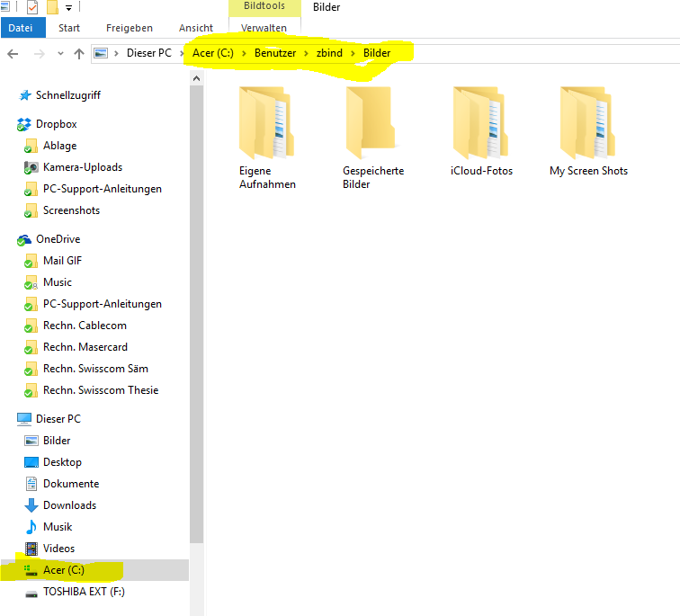Click Dieser PC in the address path
This screenshot has height=616, width=680.
coord(148,53)
